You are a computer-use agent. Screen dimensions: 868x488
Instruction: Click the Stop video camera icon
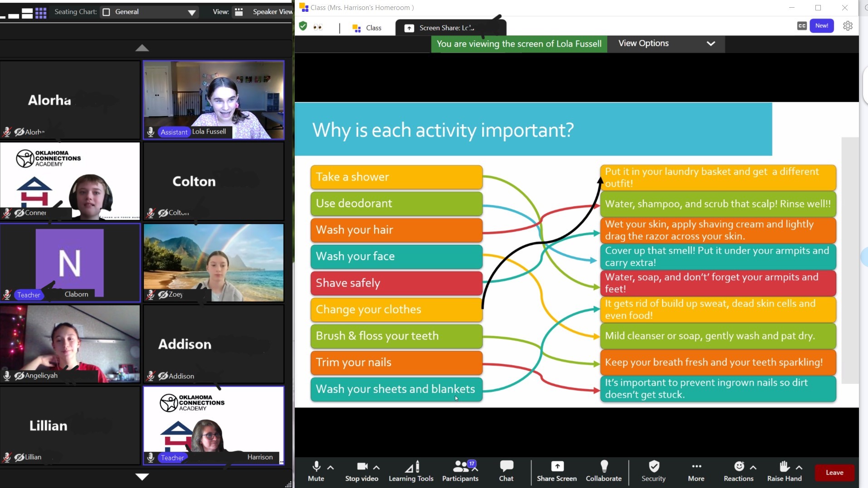[x=362, y=467]
